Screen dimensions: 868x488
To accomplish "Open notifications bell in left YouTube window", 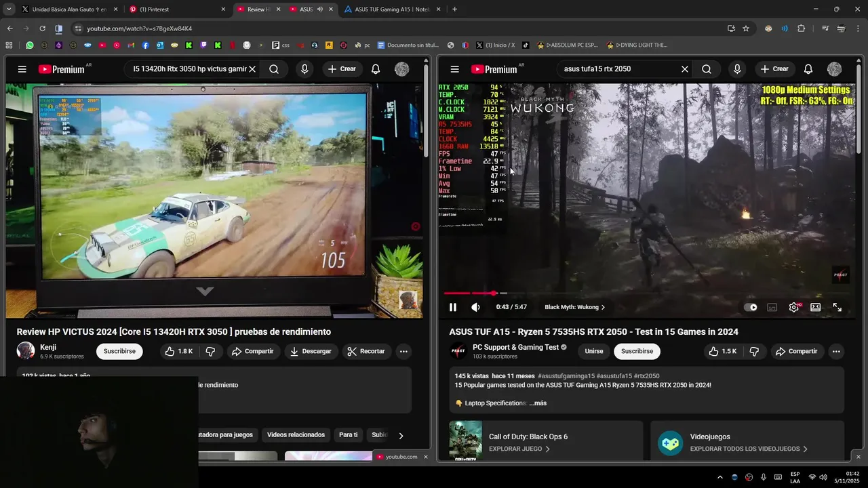I will tap(376, 69).
